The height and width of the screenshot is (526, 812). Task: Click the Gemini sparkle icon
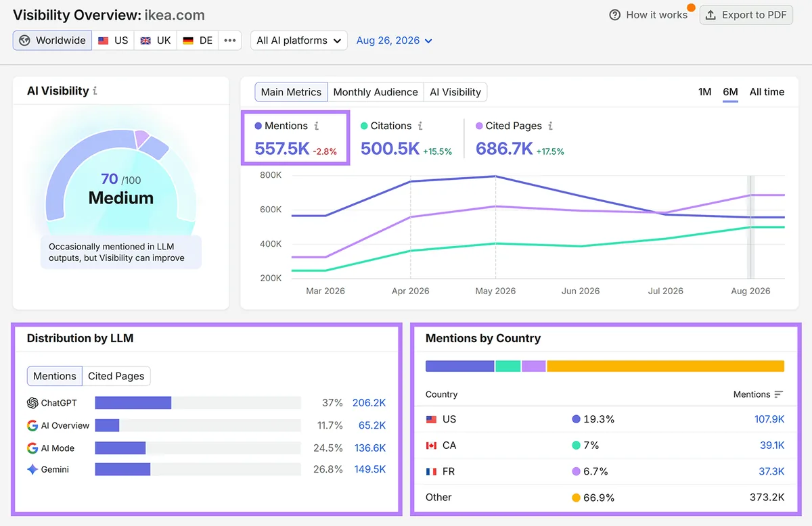pyautogui.click(x=32, y=469)
